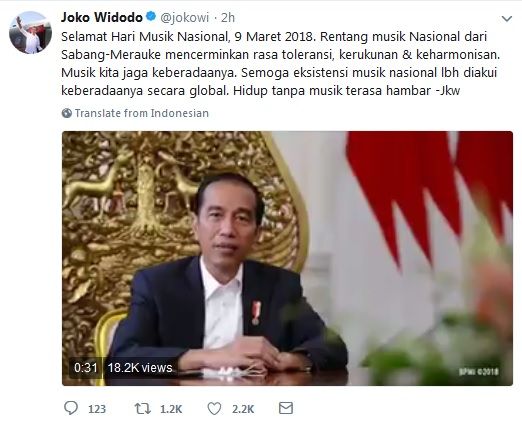This screenshot has height=422, width=522.
Task: Open the tweet options chevron menu
Action: (x=507, y=19)
